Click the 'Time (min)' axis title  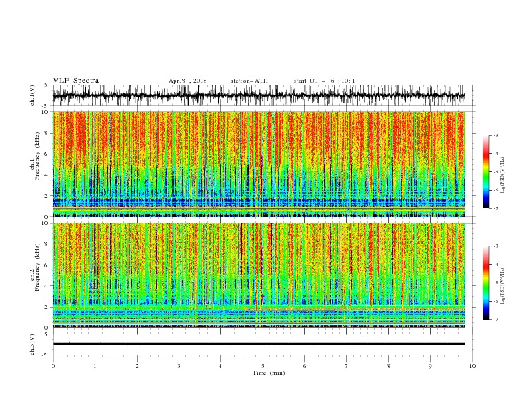pyautogui.click(x=269, y=373)
